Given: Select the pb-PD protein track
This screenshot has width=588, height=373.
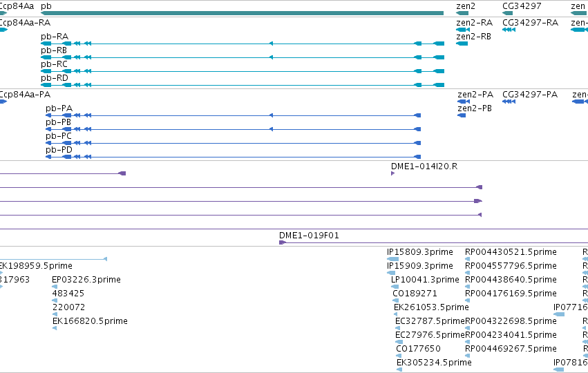Looking at the screenshot, I should tap(233, 157).
